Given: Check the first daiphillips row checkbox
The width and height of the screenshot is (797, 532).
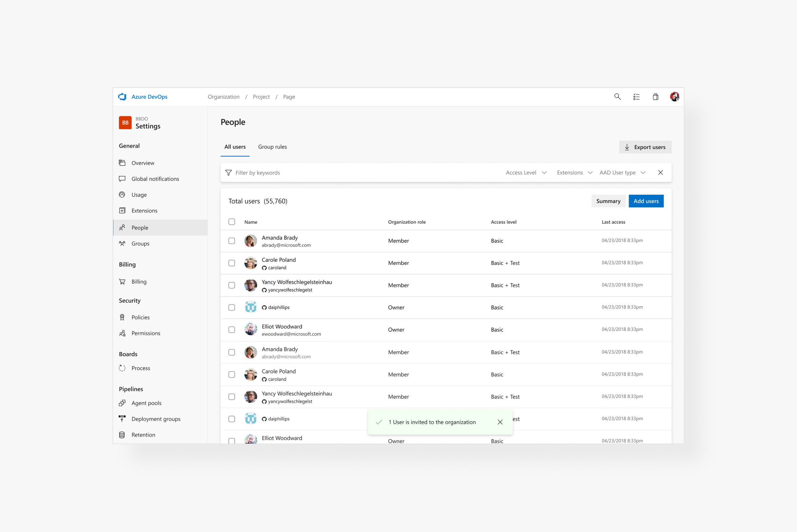Looking at the screenshot, I should [x=232, y=307].
